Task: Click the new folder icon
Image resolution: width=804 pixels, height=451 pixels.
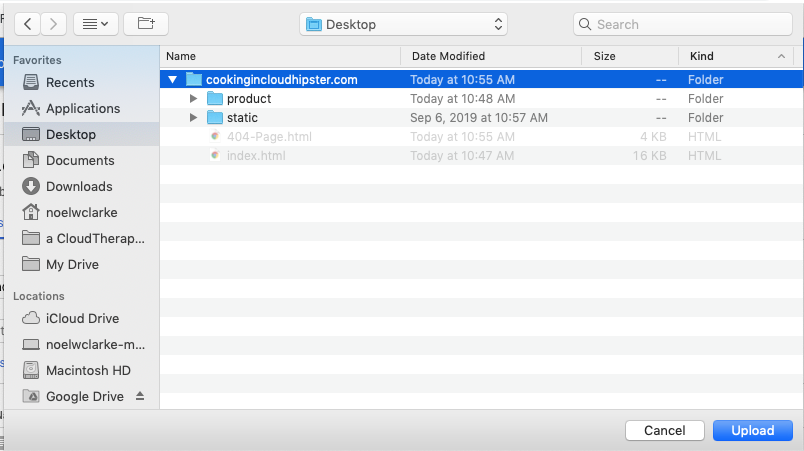Action: pyautogui.click(x=146, y=23)
